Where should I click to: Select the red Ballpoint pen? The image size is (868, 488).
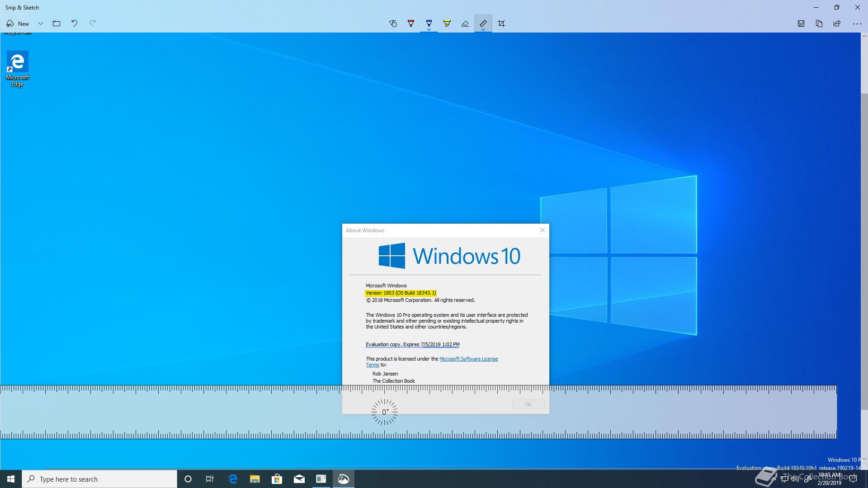[411, 23]
